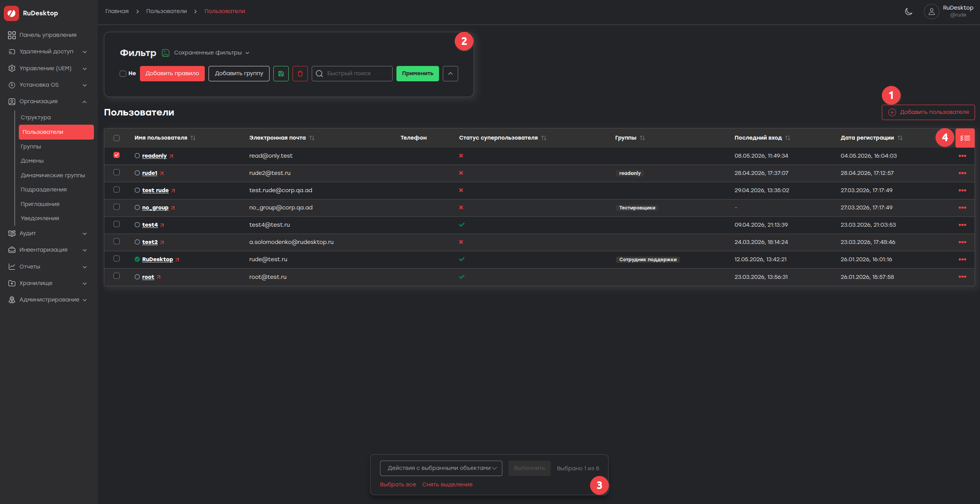
Task: Click Выбрать все link
Action: click(x=398, y=485)
